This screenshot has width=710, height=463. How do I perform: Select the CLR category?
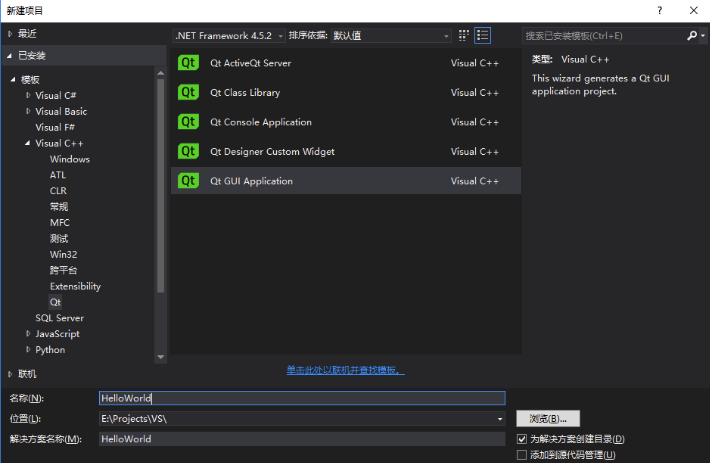58,191
